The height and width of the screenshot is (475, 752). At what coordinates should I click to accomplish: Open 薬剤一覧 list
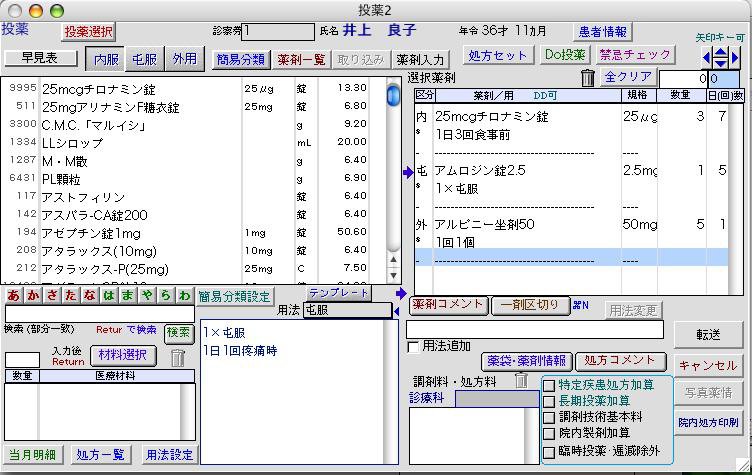coord(302,59)
